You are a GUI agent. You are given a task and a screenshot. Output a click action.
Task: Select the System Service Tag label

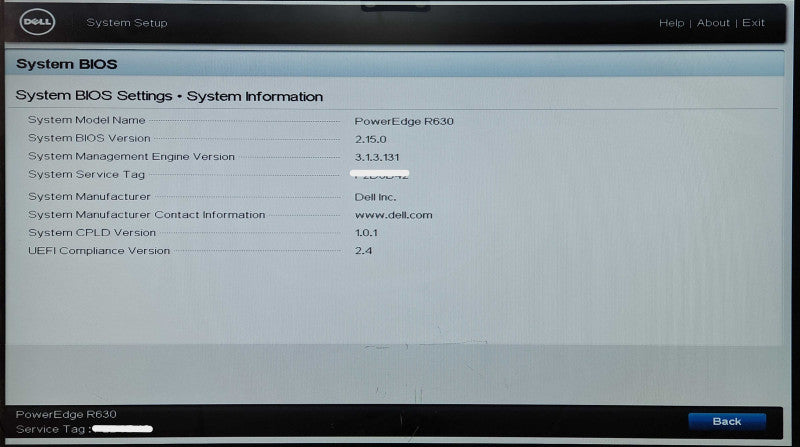click(87, 175)
